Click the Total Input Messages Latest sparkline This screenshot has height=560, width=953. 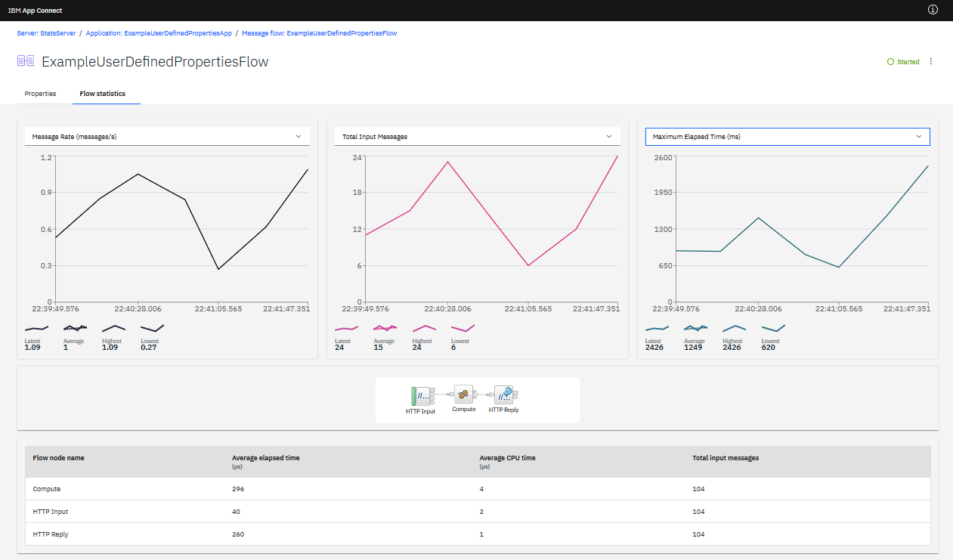(346, 329)
